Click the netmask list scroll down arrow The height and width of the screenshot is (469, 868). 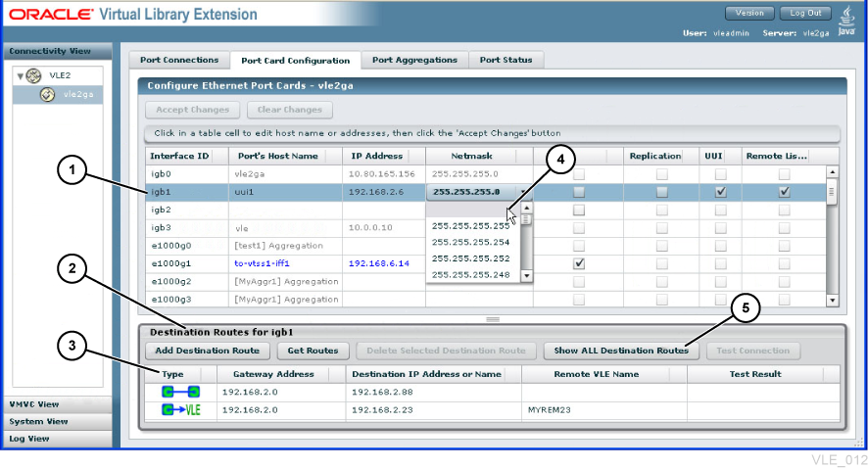(527, 275)
